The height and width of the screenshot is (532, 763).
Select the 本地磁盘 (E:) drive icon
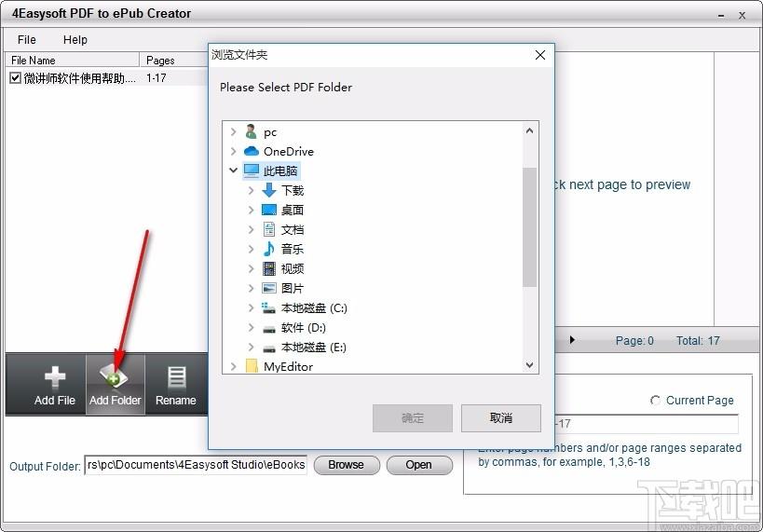(269, 349)
